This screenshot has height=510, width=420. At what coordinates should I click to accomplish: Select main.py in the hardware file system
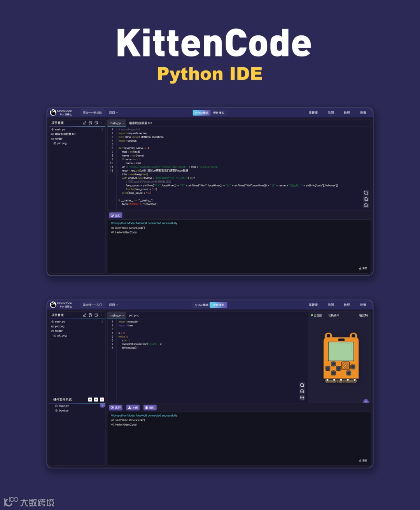62,406
